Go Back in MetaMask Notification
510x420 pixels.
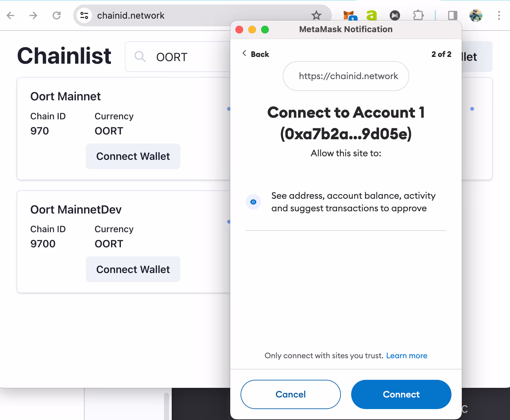256,54
